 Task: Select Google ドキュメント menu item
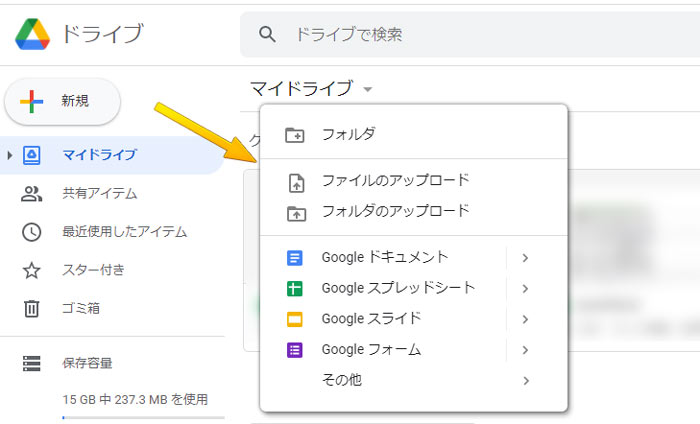(x=413, y=258)
